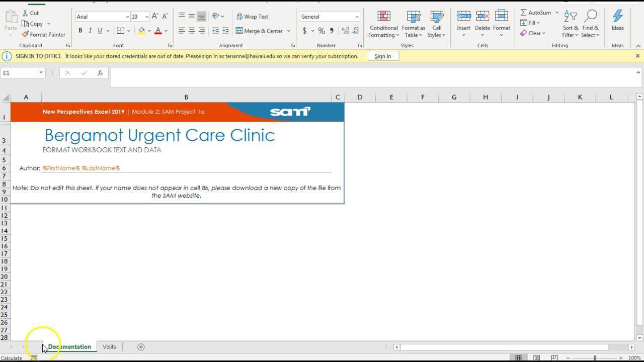Open Conditional Formatting
Screen dimensions: 644x362
click(383, 24)
